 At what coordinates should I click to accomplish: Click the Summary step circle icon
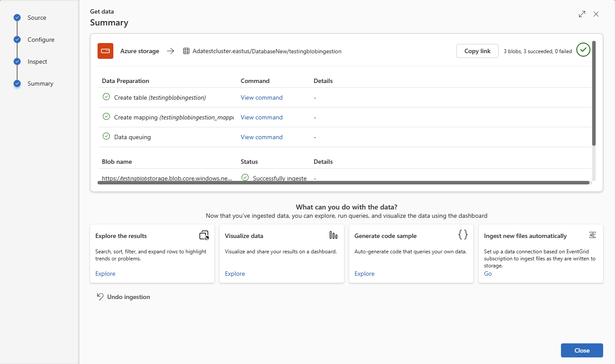[17, 83]
